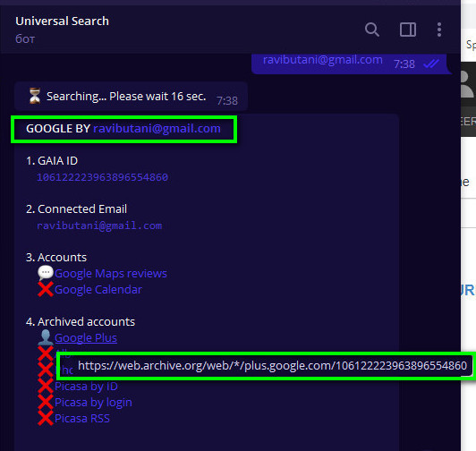Screen dimensions: 476x451
Task: Click the hourglass icon in Searching message
Action: pyautogui.click(x=35, y=96)
